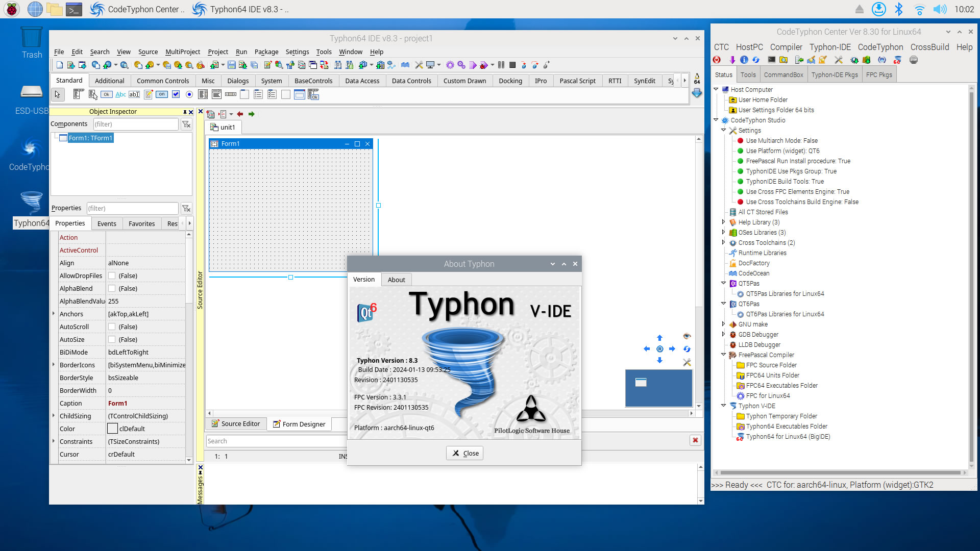The width and height of the screenshot is (980, 551).
Task: Select the TMainMenu component in palette
Action: (78, 94)
